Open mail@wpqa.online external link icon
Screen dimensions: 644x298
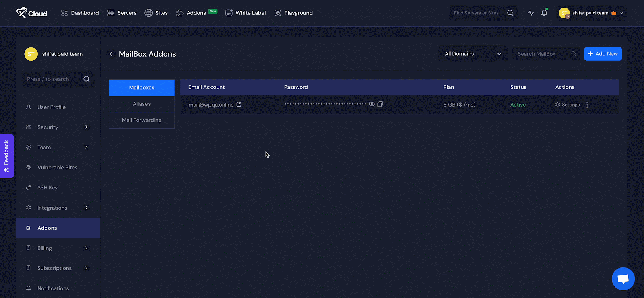click(239, 105)
